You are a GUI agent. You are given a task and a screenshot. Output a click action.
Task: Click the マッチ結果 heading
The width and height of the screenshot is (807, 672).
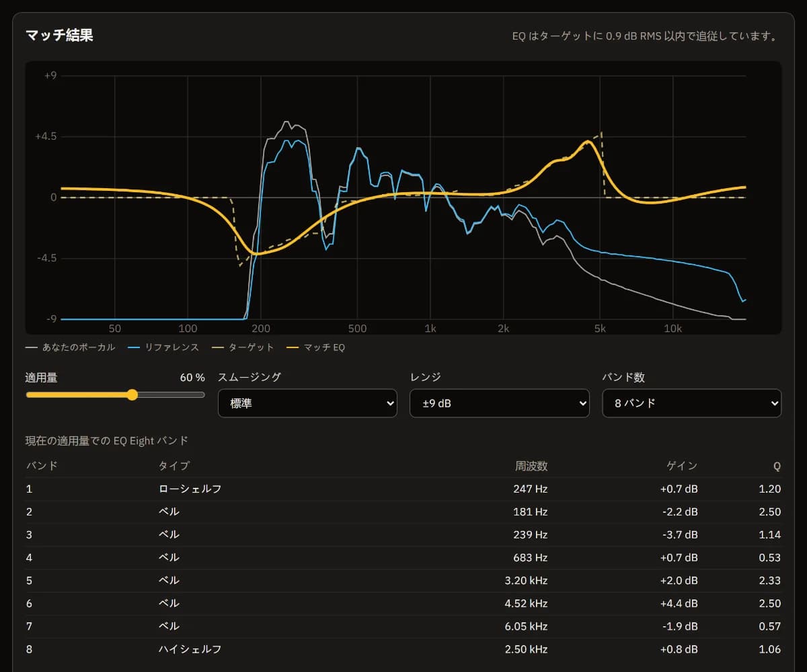coord(59,36)
